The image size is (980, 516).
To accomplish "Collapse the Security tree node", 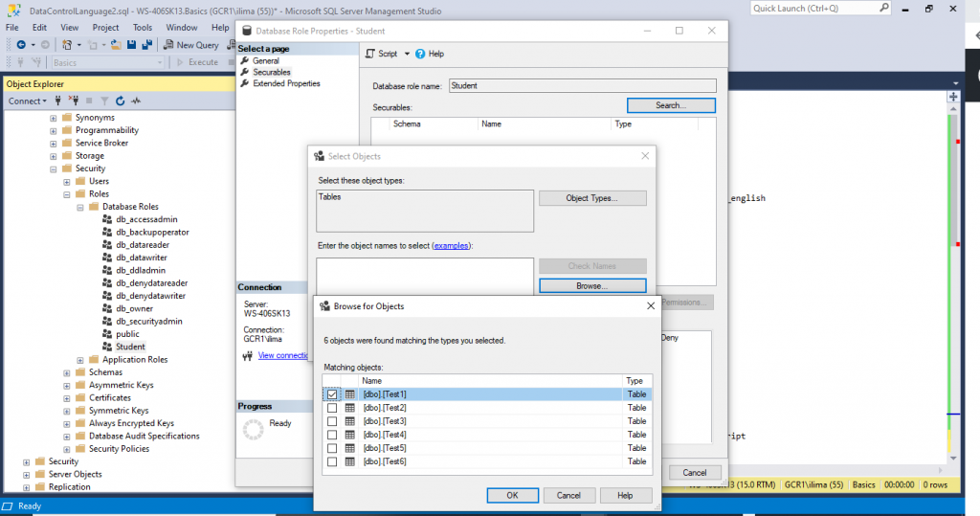I will 54,168.
